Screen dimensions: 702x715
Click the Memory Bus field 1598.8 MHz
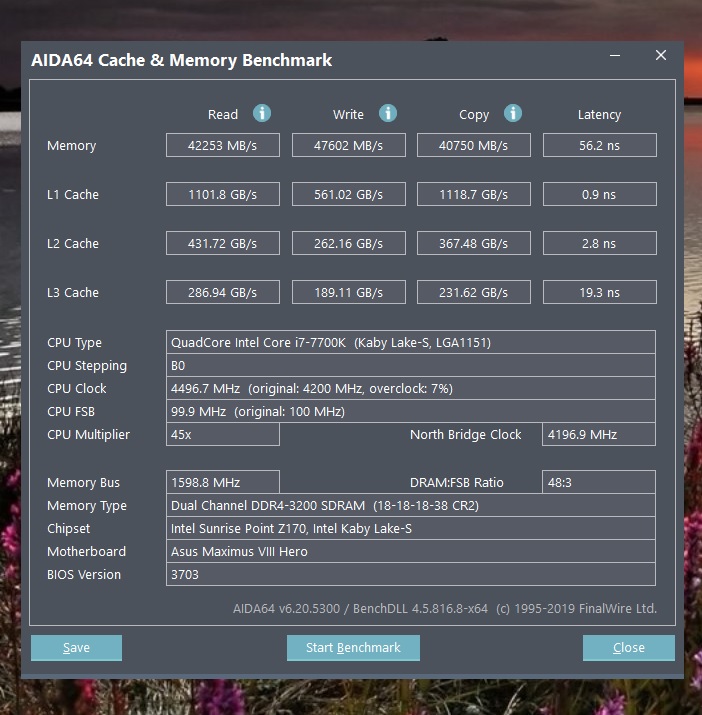[223, 482]
